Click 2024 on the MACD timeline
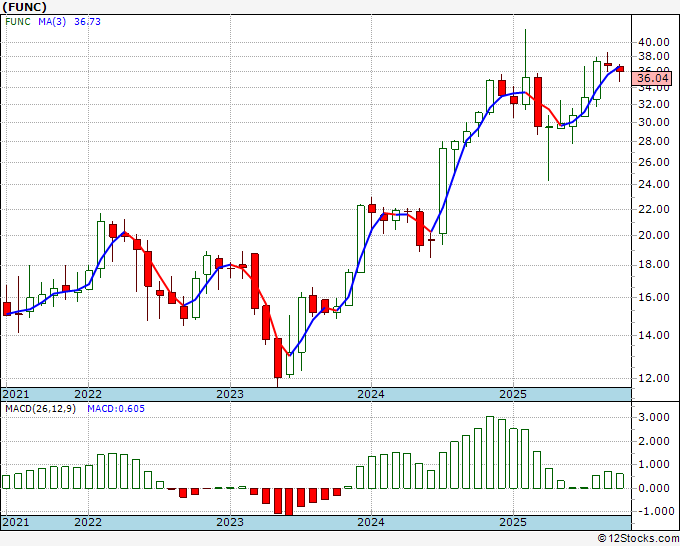The width and height of the screenshot is (680, 546). [x=371, y=522]
